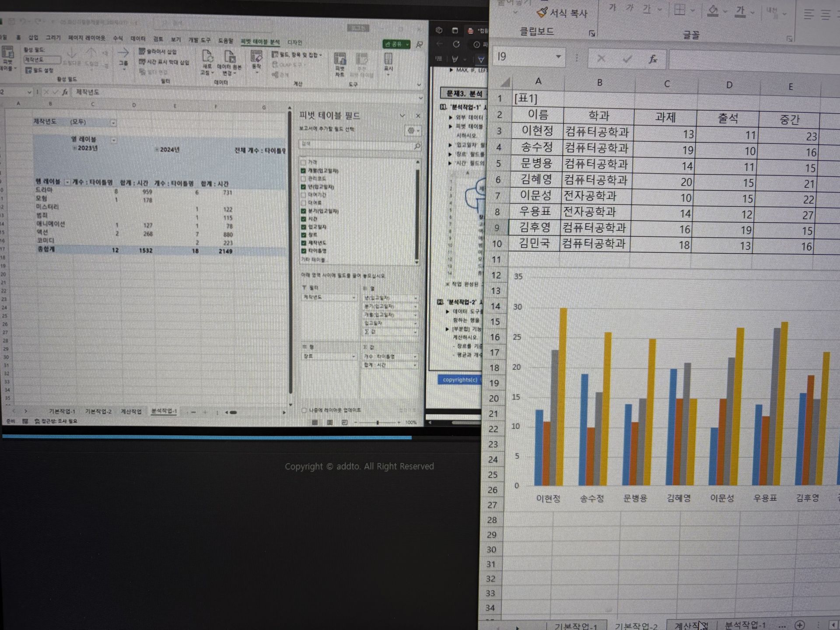Click the underlined 가 underline icon

coord(647,10)
